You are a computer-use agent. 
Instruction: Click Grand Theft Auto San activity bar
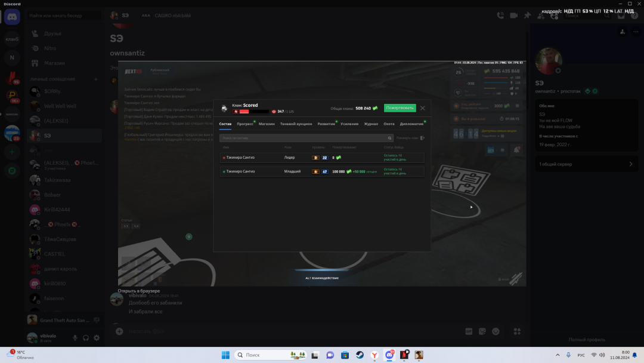tap(64, 320)
